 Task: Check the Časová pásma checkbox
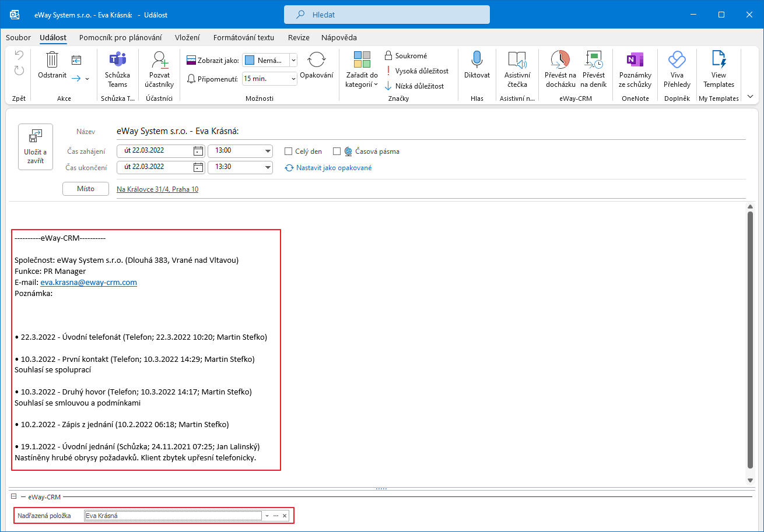click(x=337, y=152)
